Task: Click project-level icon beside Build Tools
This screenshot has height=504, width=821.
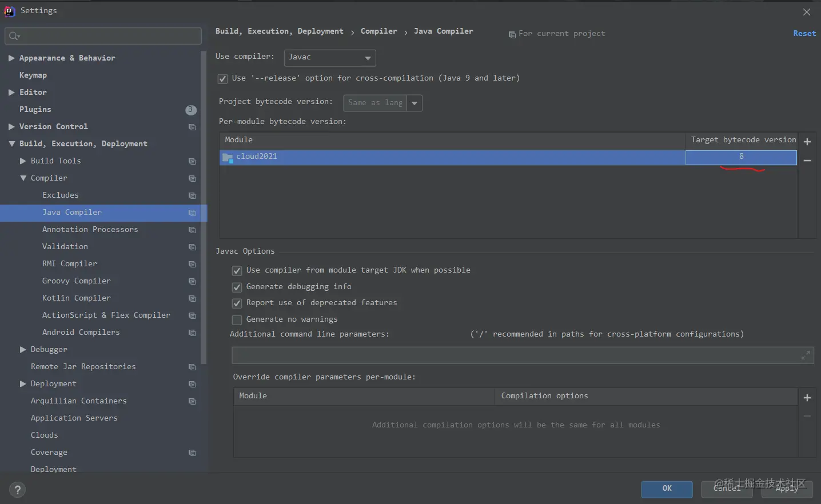Action: tap(192, 161)
